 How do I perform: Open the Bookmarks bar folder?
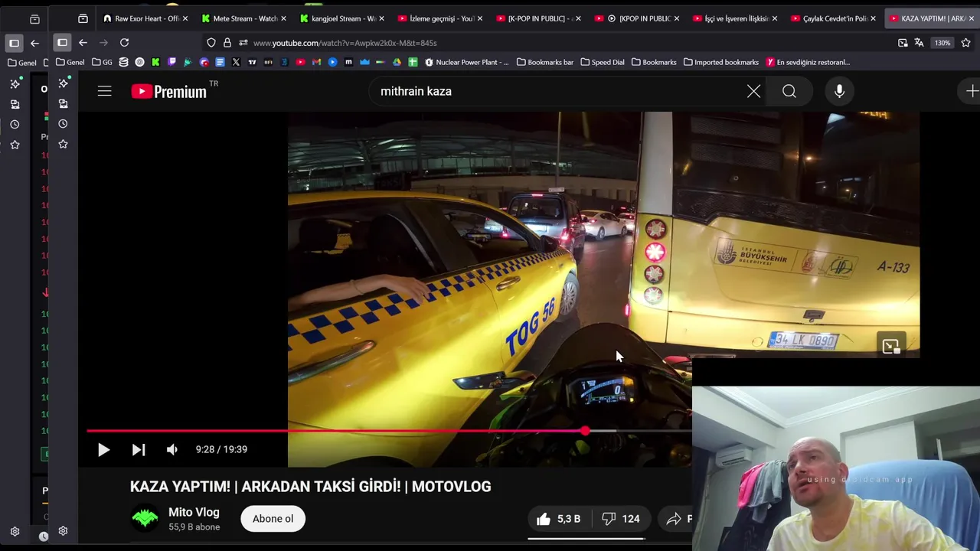click(x=544, y=62)
